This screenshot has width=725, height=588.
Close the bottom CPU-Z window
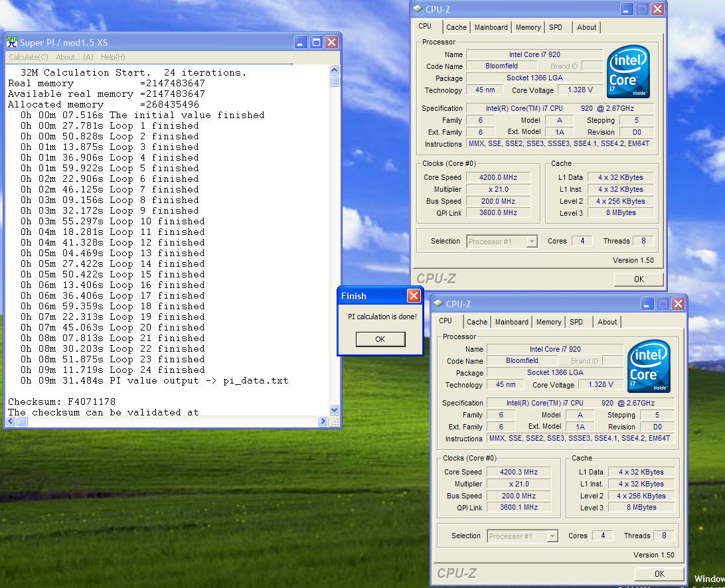pyautogui.click(x=678, y=304)
